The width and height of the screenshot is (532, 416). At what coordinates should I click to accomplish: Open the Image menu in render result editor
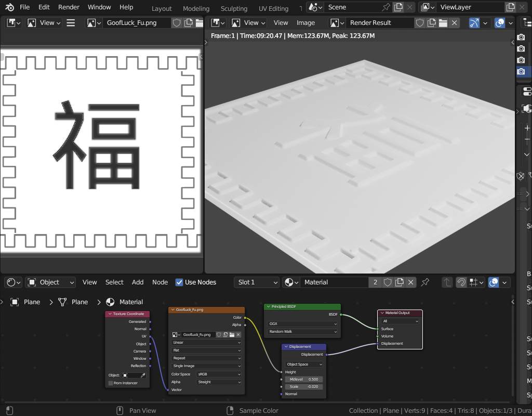coord(305,23)
